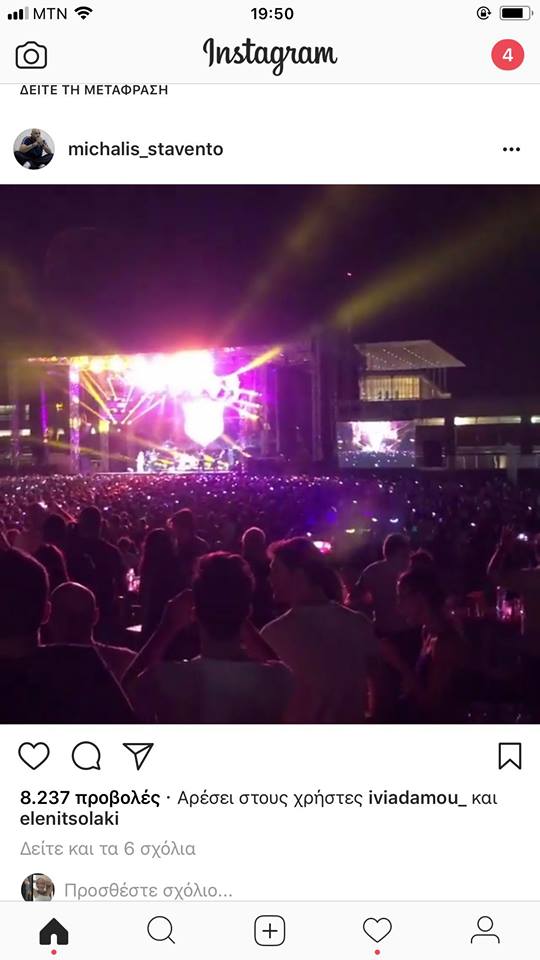Open iviadamou_ liker profile

pyautogui.click(x=418, y=798)
